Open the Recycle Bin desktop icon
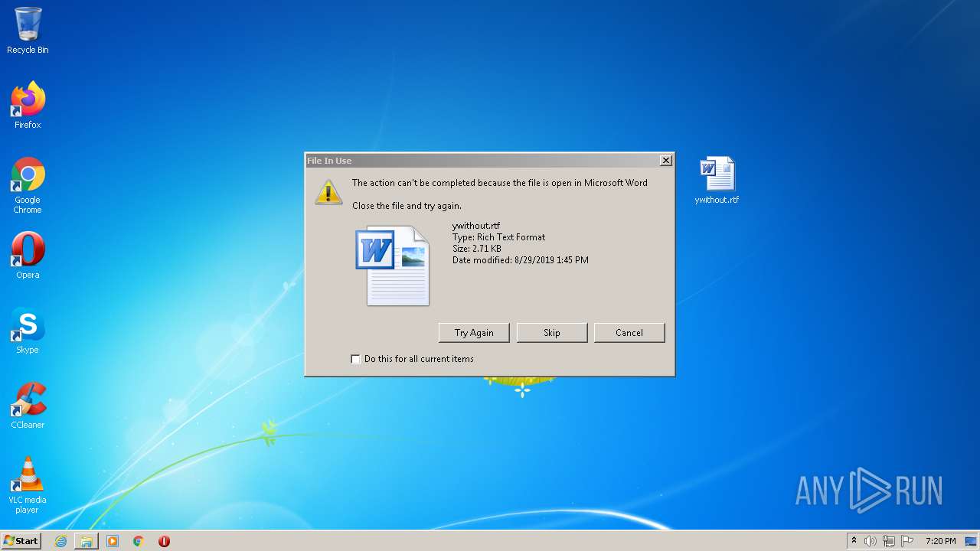Viewport: 980px width, 551px height. [x=28, y=31]
